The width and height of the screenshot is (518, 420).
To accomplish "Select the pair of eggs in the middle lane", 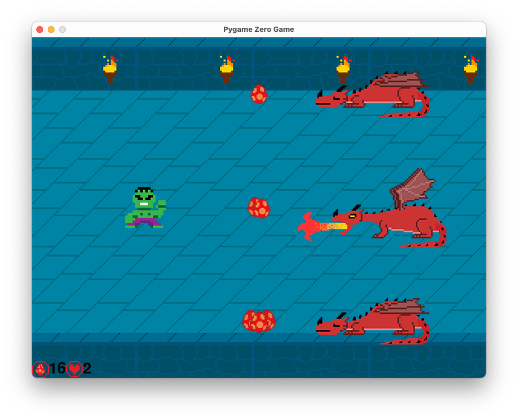I will click(x=259, y=208).
